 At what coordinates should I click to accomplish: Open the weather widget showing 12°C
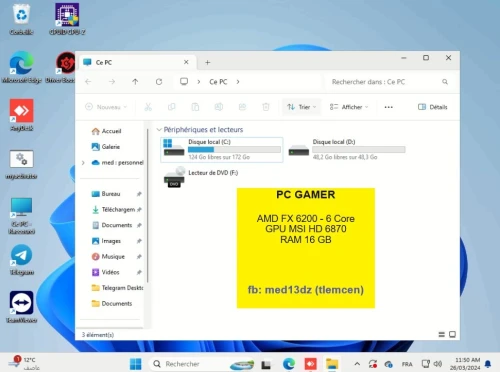(24, 364)
